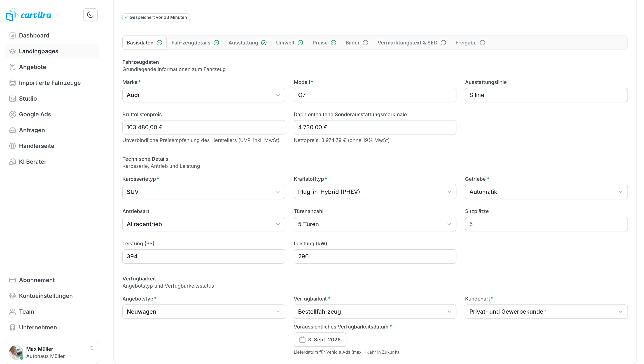644x364 pixels.
Task: Open the Antriebsart dropdown showing Allradantrieb
Action: pyautogui.click(x=203, y=224)
